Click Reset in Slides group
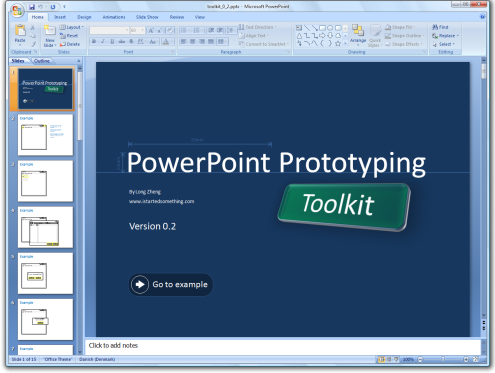Screen dimensions: 495x373 pos(69,36)
